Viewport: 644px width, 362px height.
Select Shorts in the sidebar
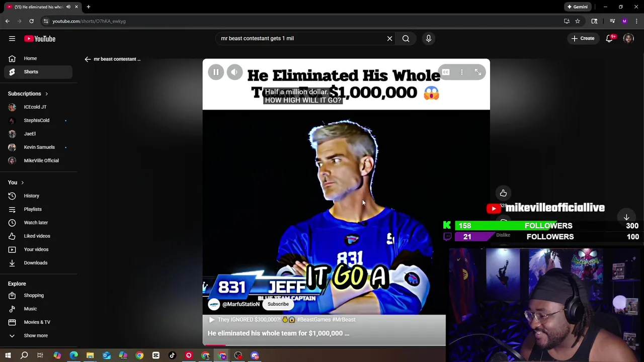pos(38,71)
